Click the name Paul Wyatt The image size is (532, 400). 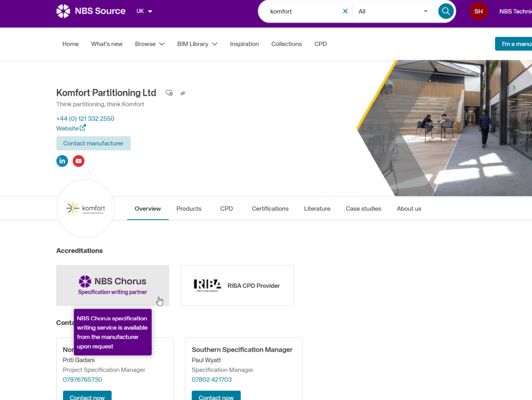tap(206, 360)
